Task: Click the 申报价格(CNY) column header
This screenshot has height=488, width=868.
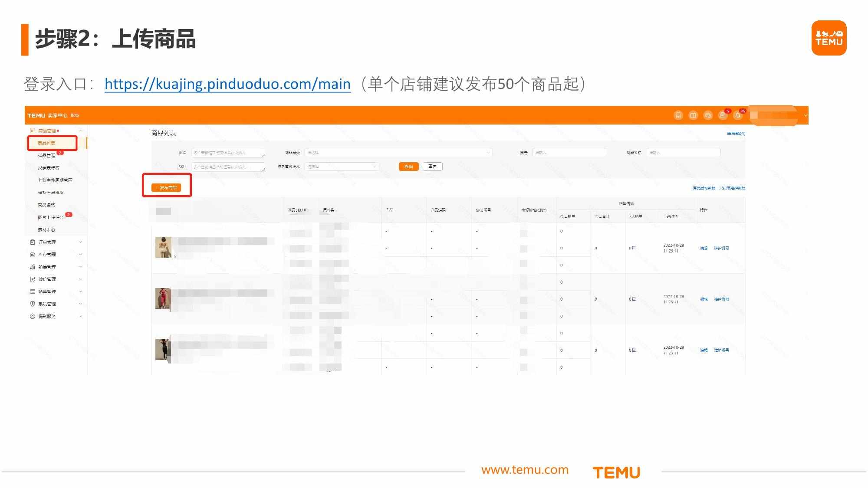Action: 534,210
